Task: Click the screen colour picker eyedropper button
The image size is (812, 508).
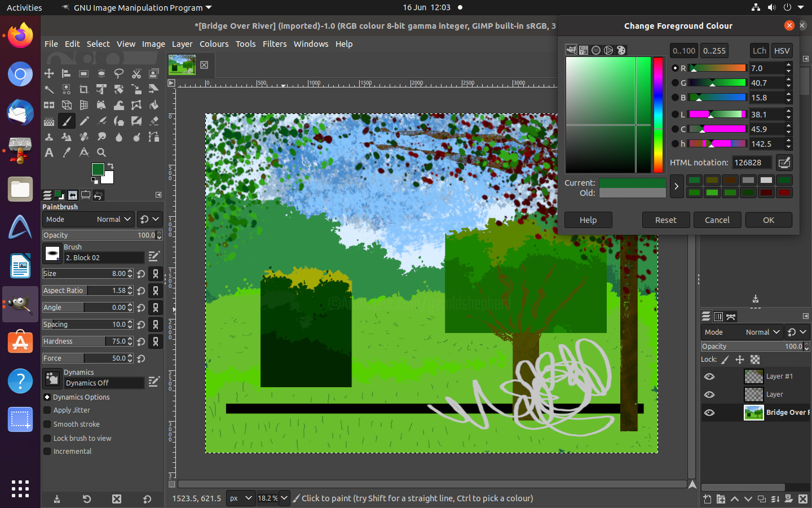Action: click(784, 163)
